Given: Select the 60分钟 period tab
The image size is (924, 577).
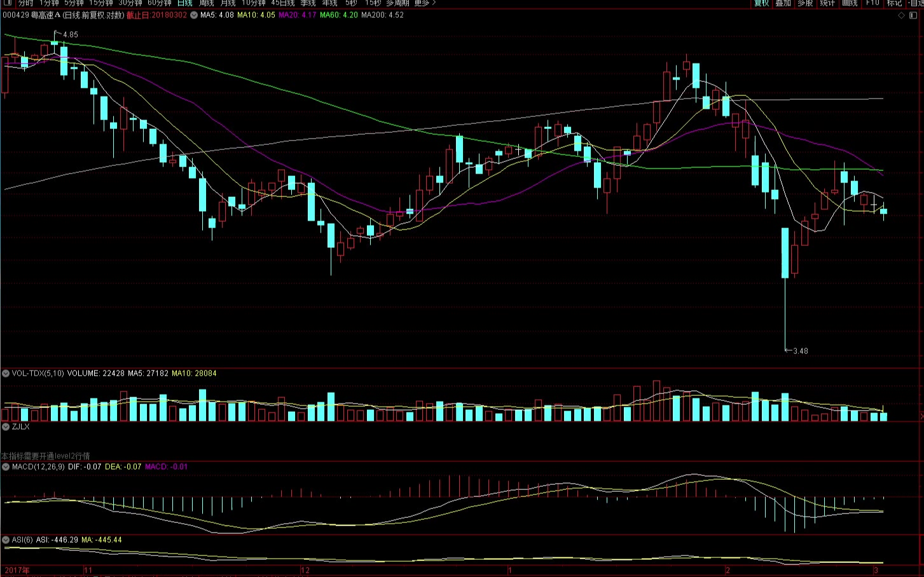Looking at the screenshot, I should 159,3.
